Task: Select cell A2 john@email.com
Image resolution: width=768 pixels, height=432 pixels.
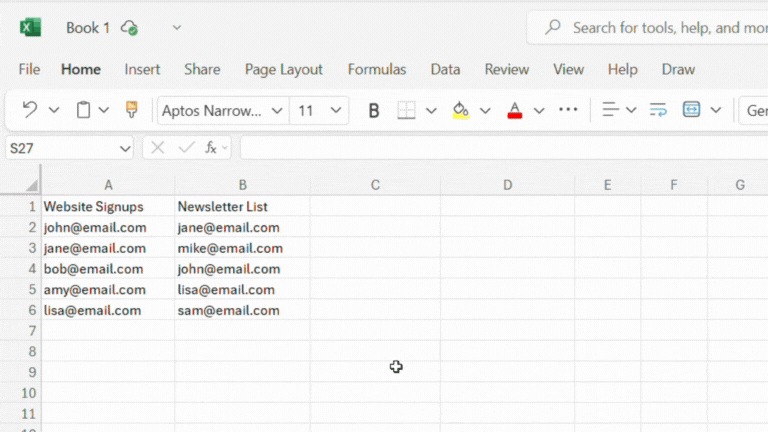Action: pyautogui.click(x=108, y=228)
